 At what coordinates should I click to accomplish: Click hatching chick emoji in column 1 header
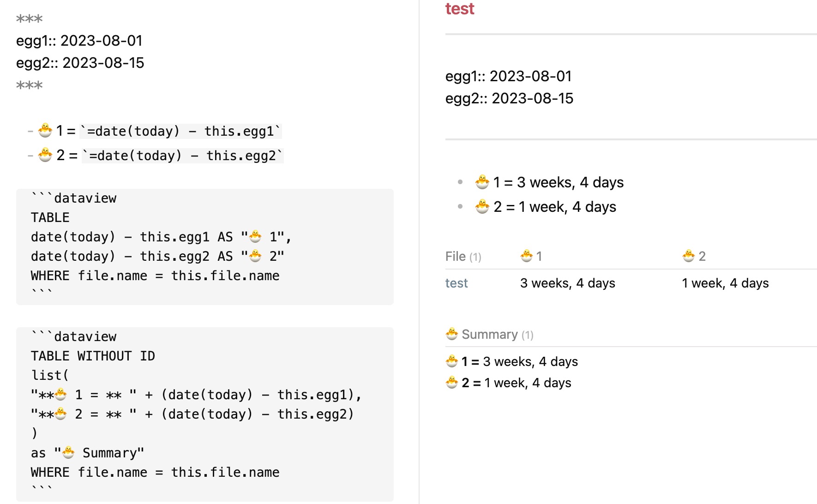(x=526, y=256)
